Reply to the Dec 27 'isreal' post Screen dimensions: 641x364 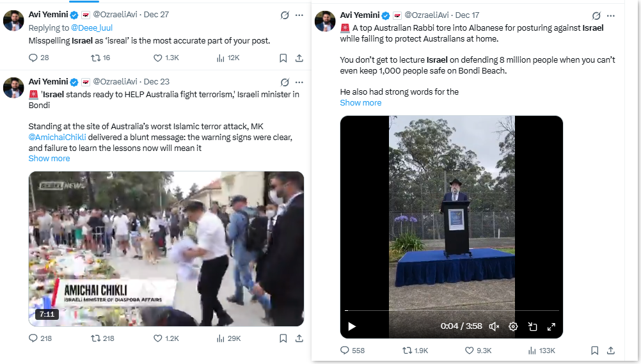[x=34, y=58]
